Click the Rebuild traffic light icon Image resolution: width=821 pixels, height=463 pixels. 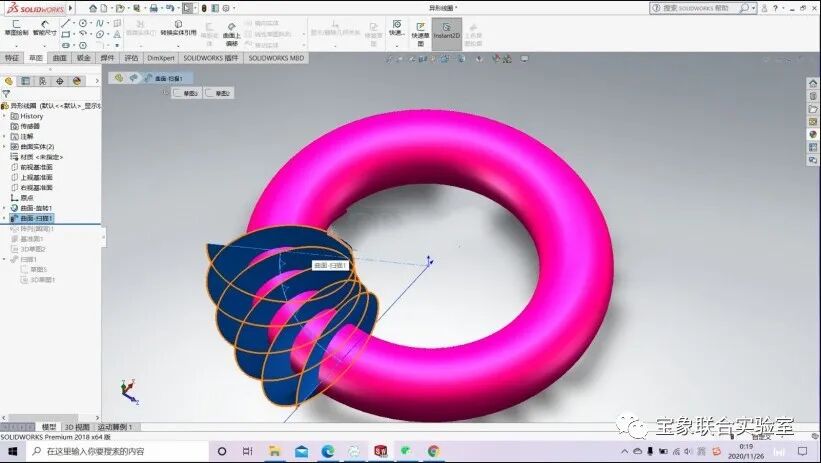[204, 8]
